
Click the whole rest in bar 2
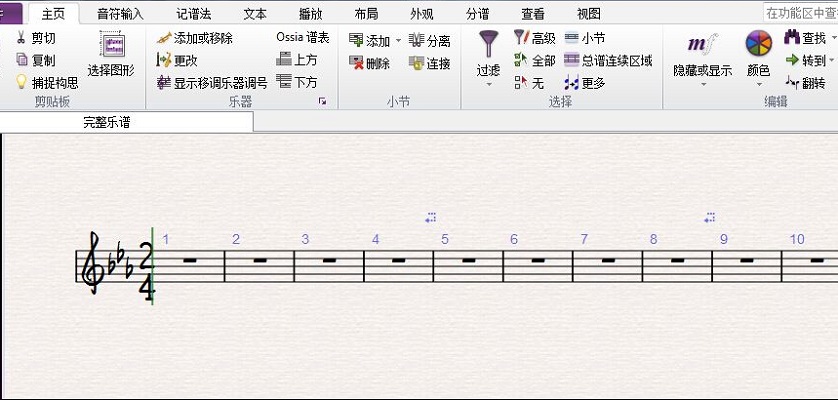260,260
